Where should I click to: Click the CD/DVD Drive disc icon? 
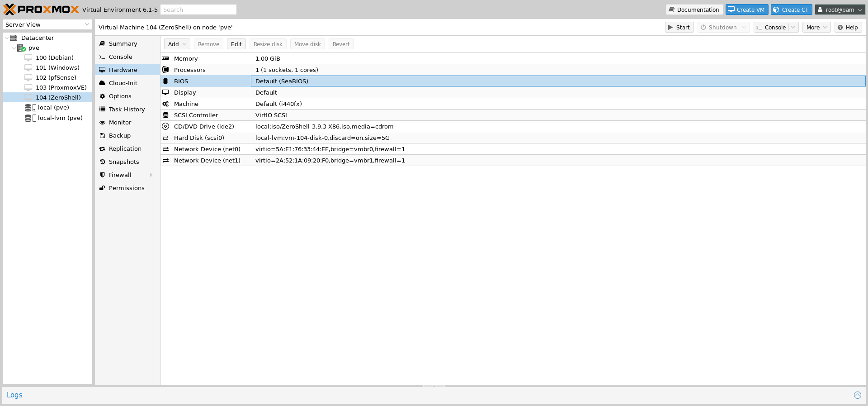coord(165,126)
